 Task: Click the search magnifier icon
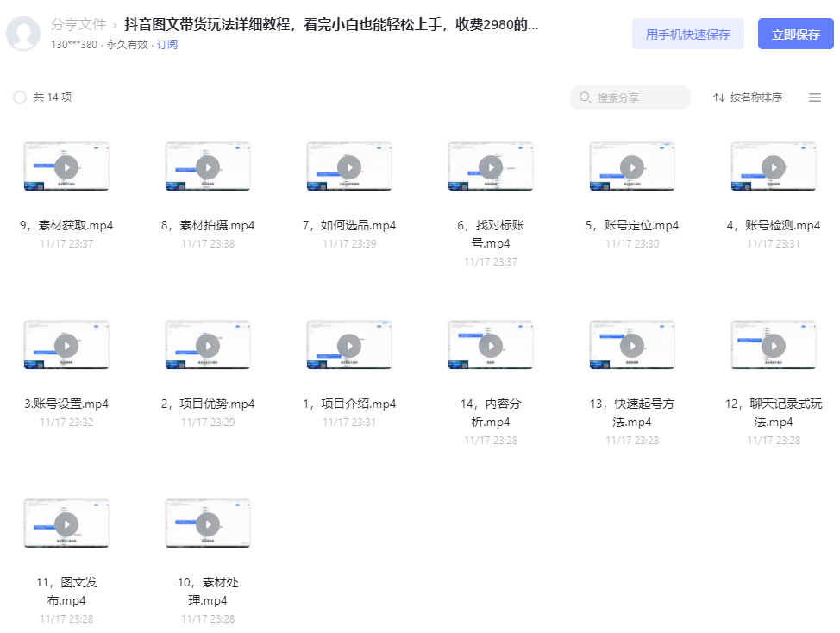586,97
